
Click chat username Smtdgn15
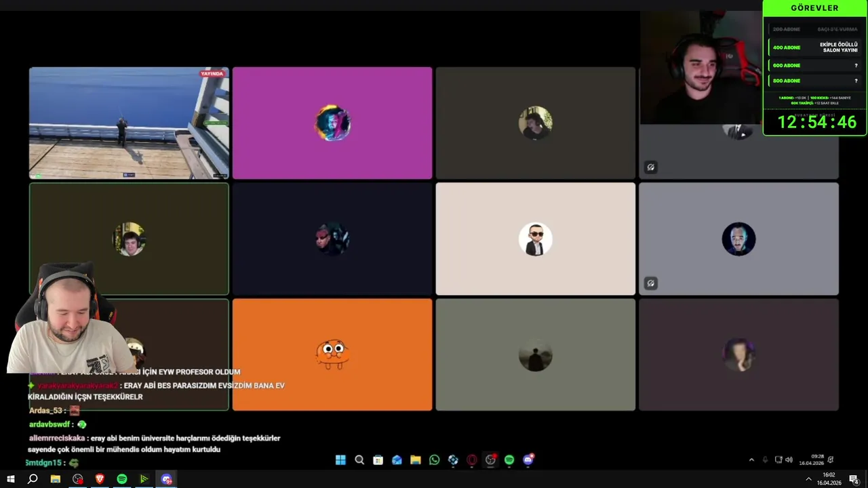point(45,462)
